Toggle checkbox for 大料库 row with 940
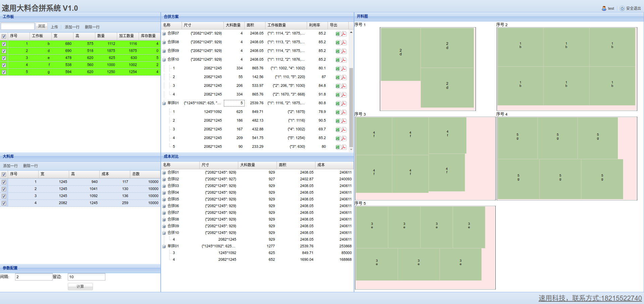Screen dimensions: 644x304 point(4,182)
